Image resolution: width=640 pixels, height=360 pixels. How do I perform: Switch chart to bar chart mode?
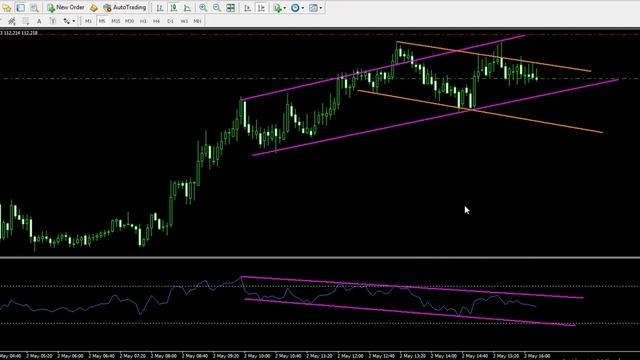pos(160,7)
